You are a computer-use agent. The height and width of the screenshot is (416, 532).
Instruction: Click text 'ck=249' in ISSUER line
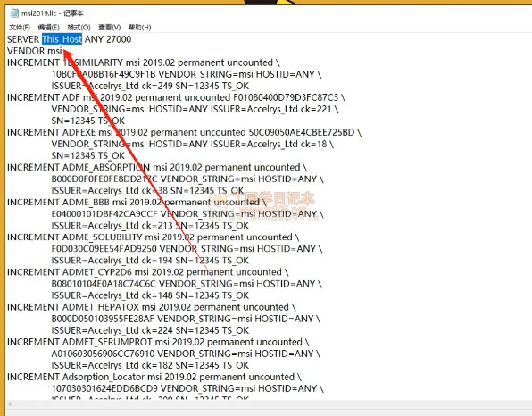pos(157,86)
